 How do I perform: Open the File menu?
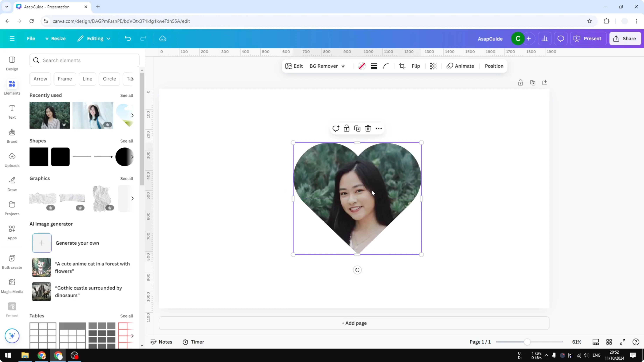point(31,38)
